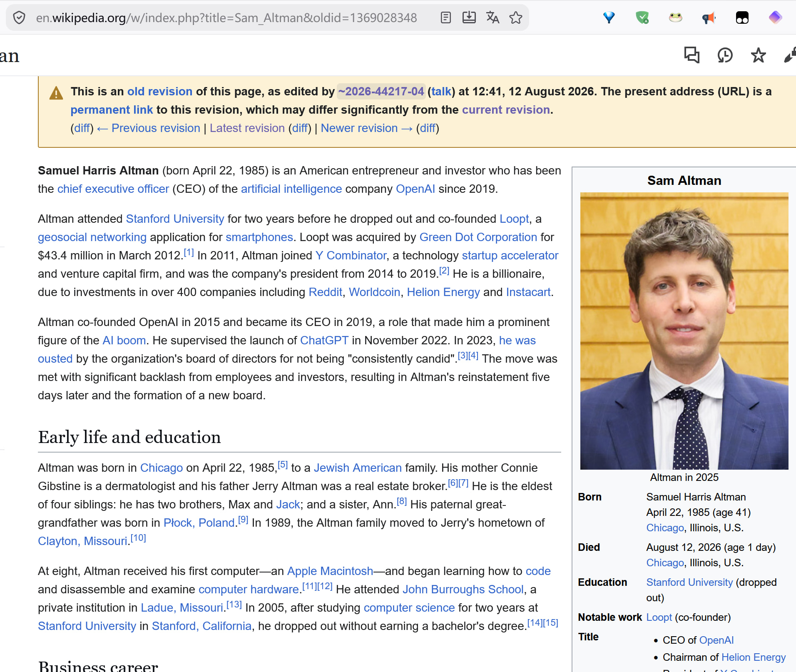
Task: Open the blue diamond extension icon
Action: (609, 17)
